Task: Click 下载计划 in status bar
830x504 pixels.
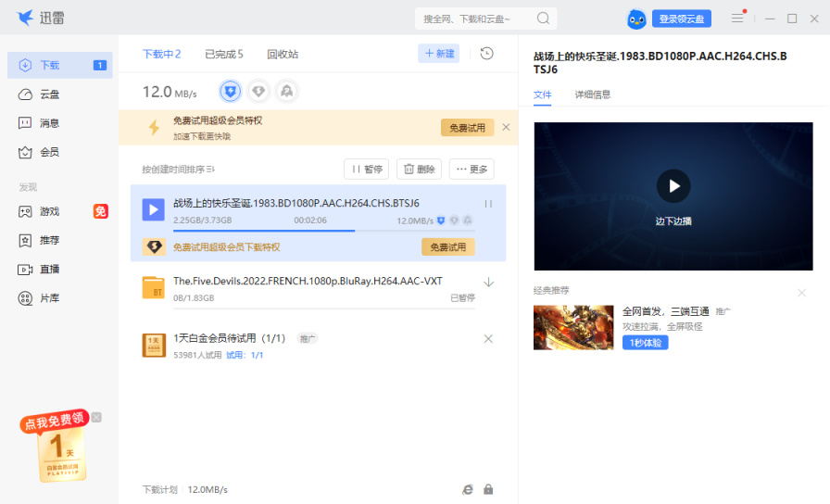Action: click(159, 489)
